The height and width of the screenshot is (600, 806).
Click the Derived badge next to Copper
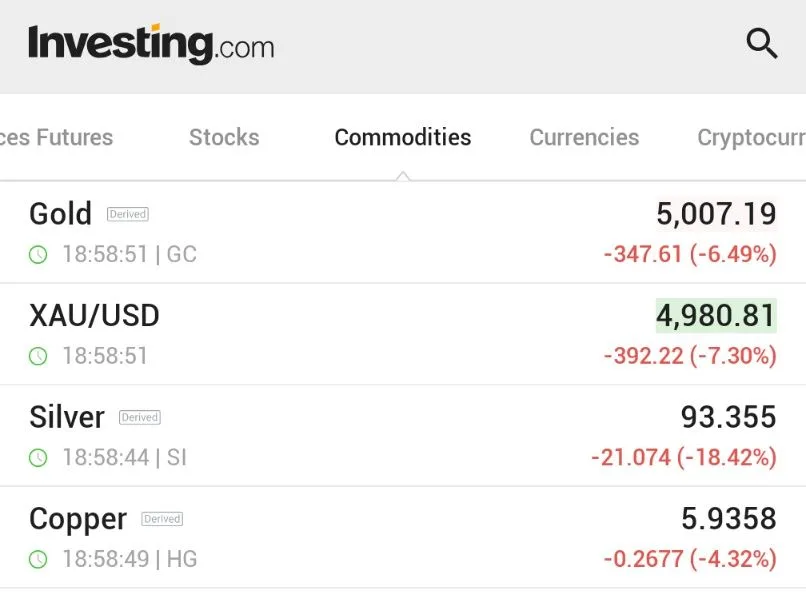pos(162,519)
